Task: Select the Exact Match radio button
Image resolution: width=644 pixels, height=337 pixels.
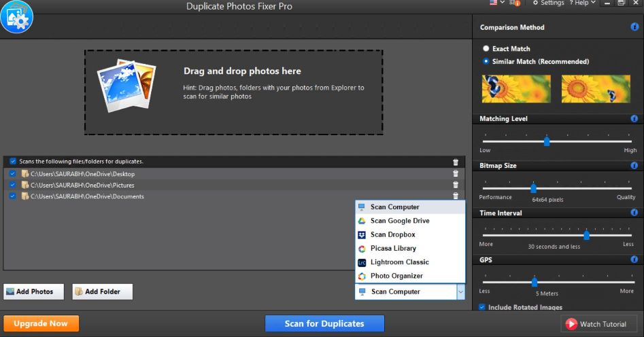Action: 486,49
